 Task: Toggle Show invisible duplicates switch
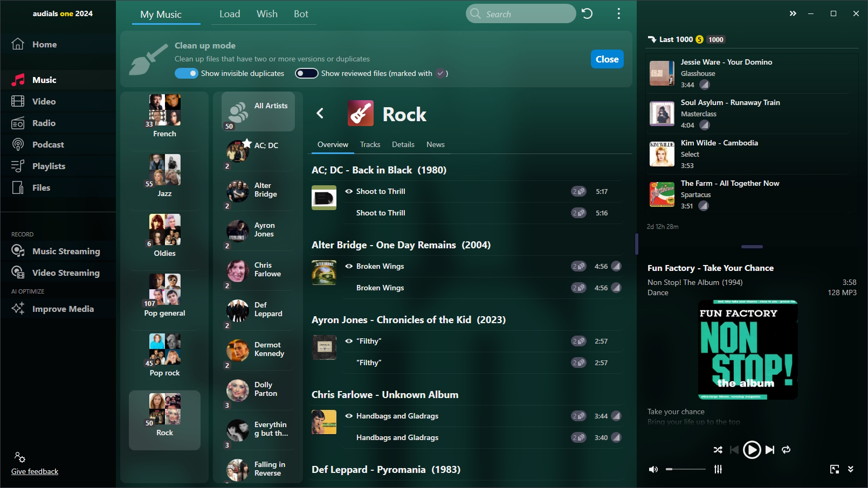tap(187, 73)
